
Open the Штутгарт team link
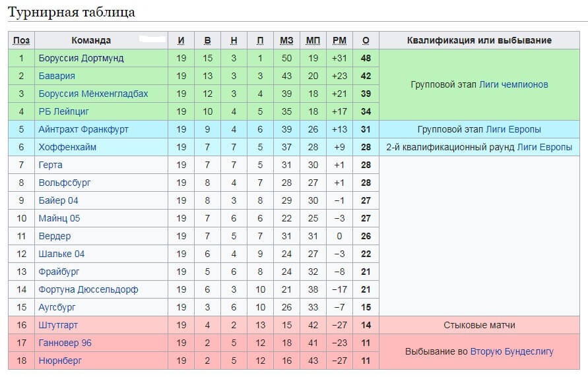coord(58,325)
